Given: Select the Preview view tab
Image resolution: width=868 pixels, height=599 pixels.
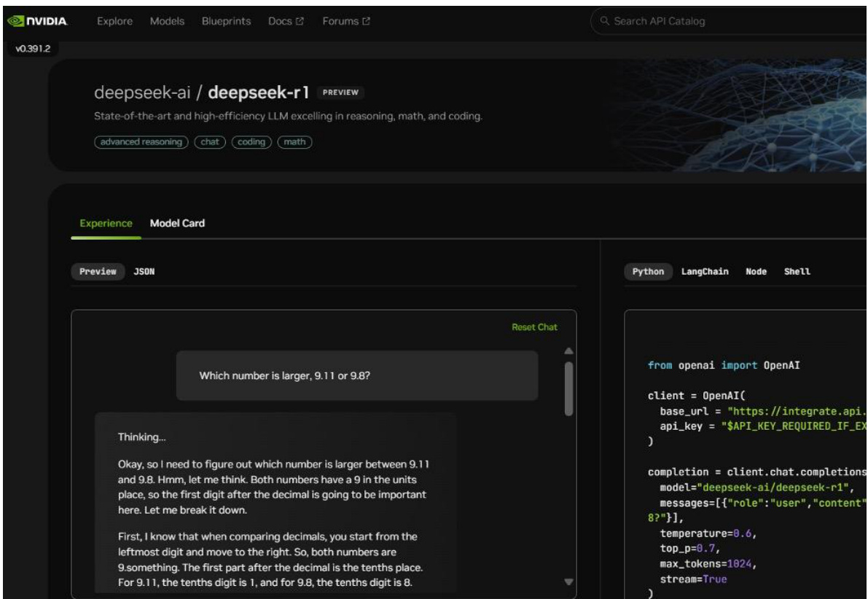Looking at the screenshot, I should coord(98,271).
